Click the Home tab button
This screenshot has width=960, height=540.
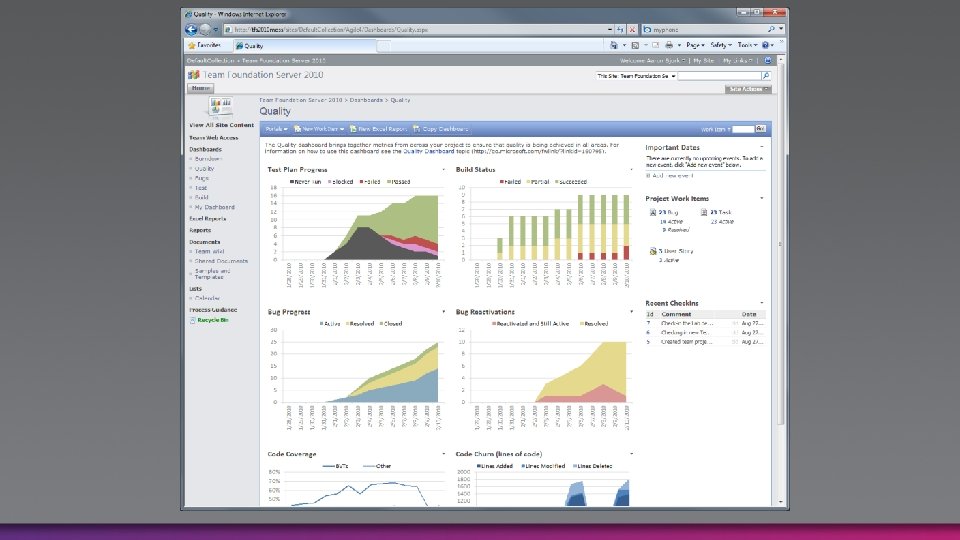pos(200,88)
